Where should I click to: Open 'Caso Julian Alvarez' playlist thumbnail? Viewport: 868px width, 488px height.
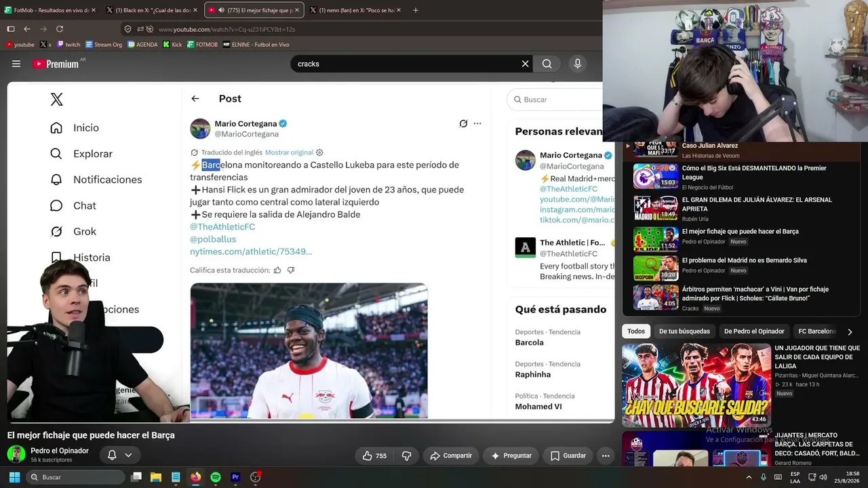[x=656, y=148]
